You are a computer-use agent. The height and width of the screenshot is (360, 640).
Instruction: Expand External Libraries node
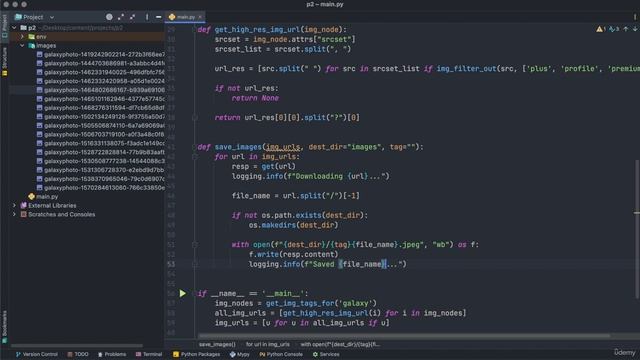coord(15,205)
